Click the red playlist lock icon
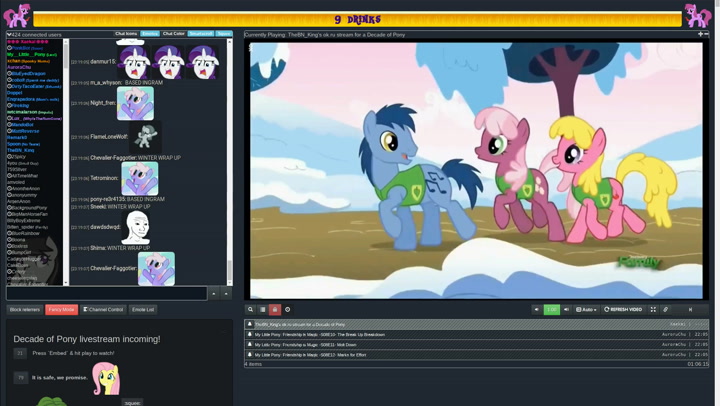This screenshot has height=406, width=720. [275, 310]
